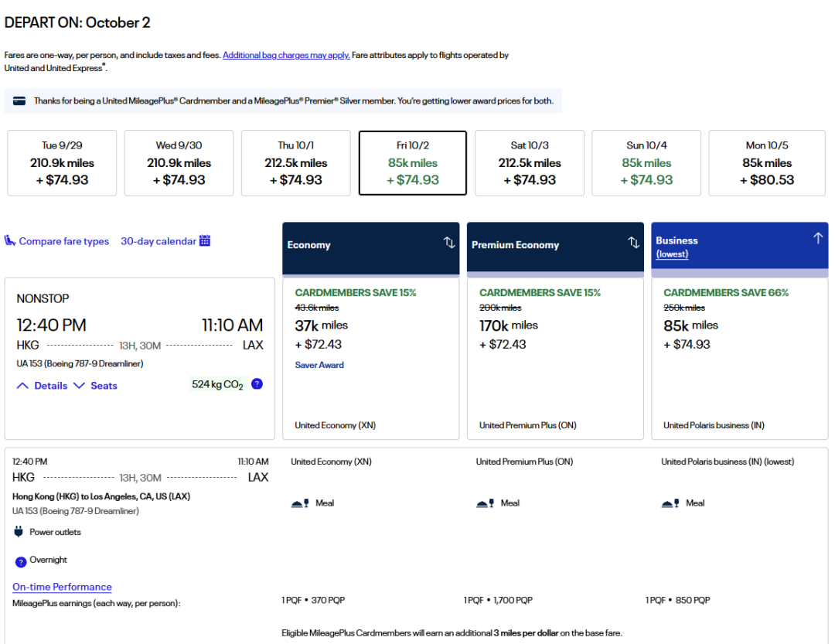835x644 pixels.
Task: Open On-time Performance link
Action: click(x=63, y=587)
